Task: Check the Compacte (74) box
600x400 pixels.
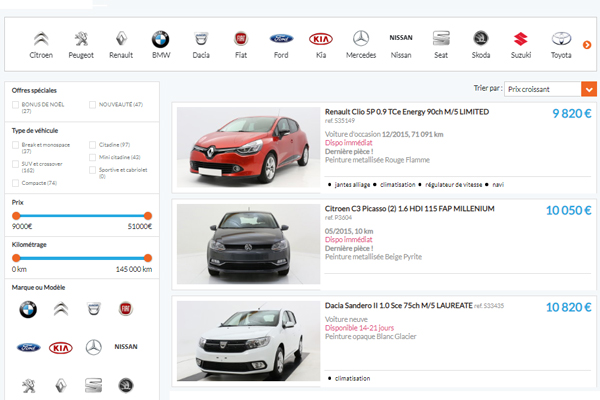Action: tap(15, 183)
